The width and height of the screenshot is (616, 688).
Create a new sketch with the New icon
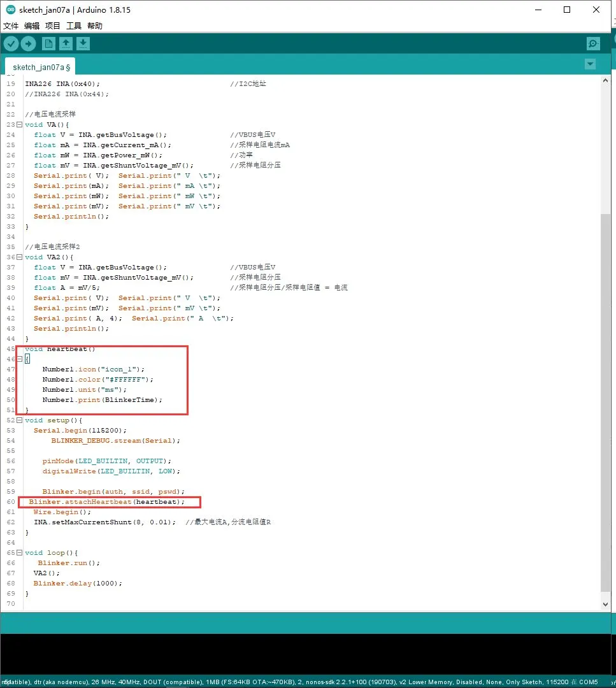point(48,43)
